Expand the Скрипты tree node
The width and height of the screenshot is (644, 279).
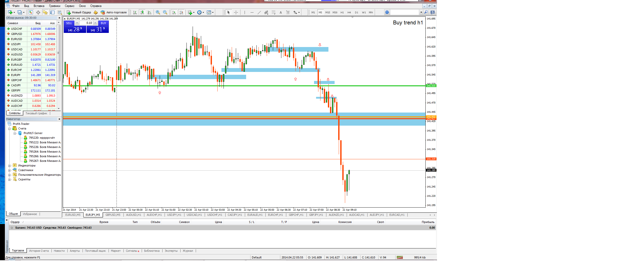coord(10,180)
